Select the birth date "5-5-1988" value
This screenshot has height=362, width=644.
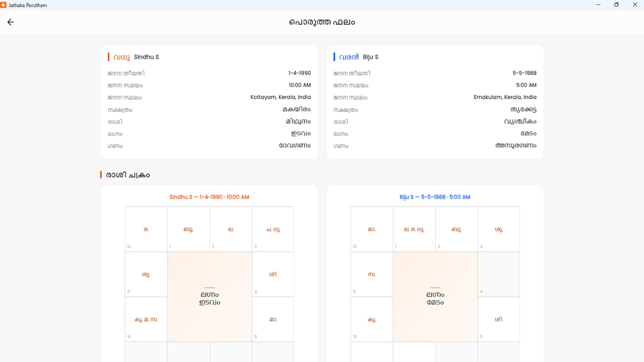click(524, 73)
